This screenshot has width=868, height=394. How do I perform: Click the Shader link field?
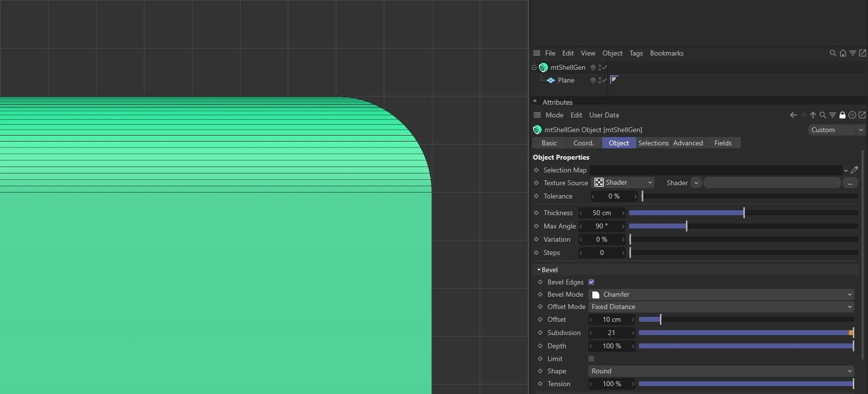(x=772, y=183)
